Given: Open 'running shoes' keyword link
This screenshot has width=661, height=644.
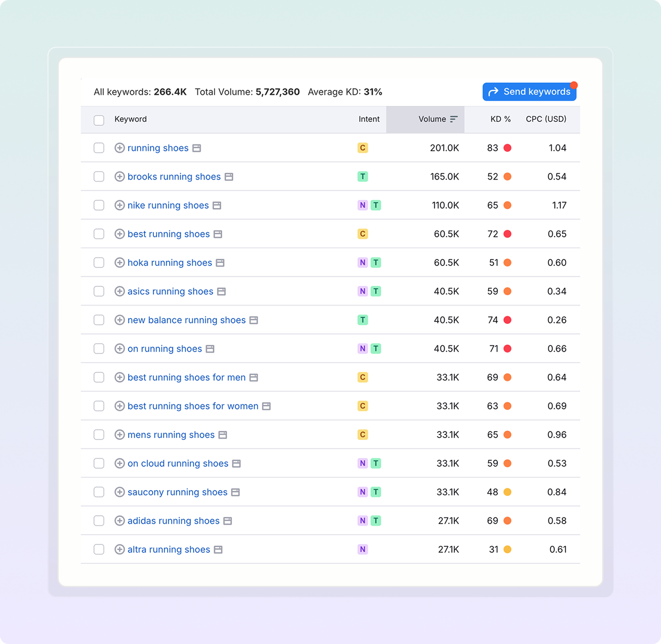Looking at the screenshot, I should coord(158,148).
